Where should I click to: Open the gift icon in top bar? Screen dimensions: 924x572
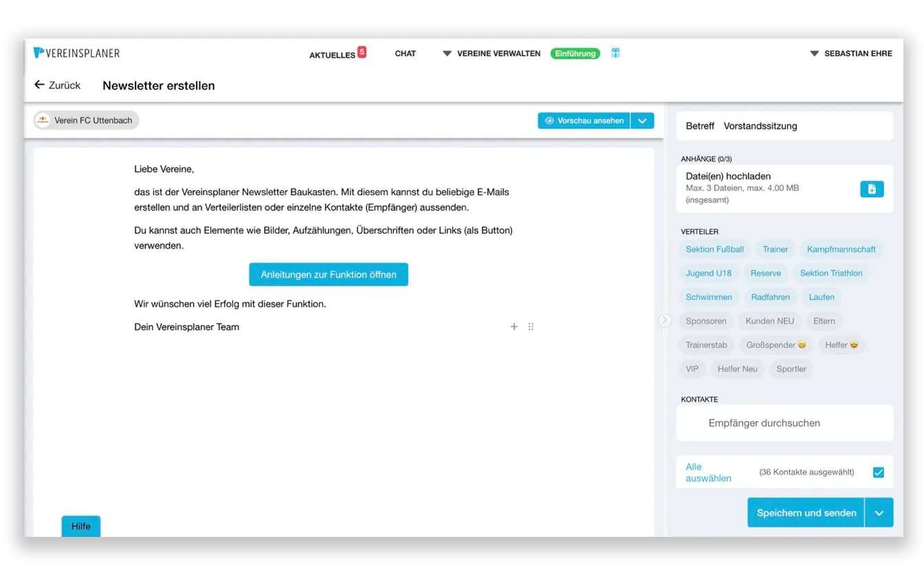click(616, 53)
